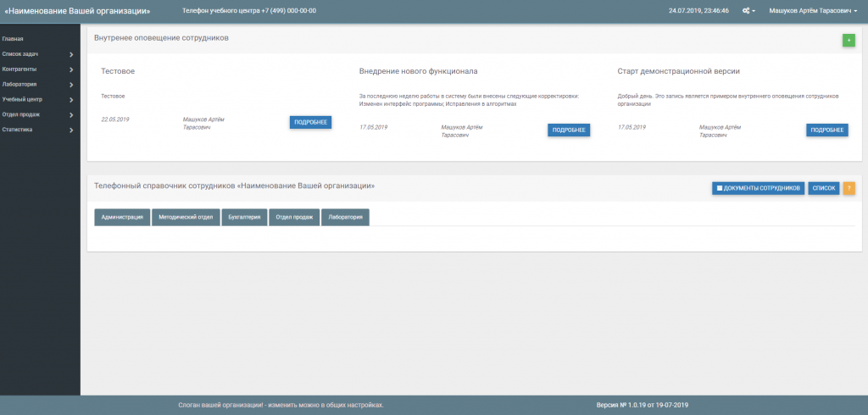The height and width of the screenshot is (415, 868).
Task: Click Старт демонстрационной версии title
Action: [679, 71]
